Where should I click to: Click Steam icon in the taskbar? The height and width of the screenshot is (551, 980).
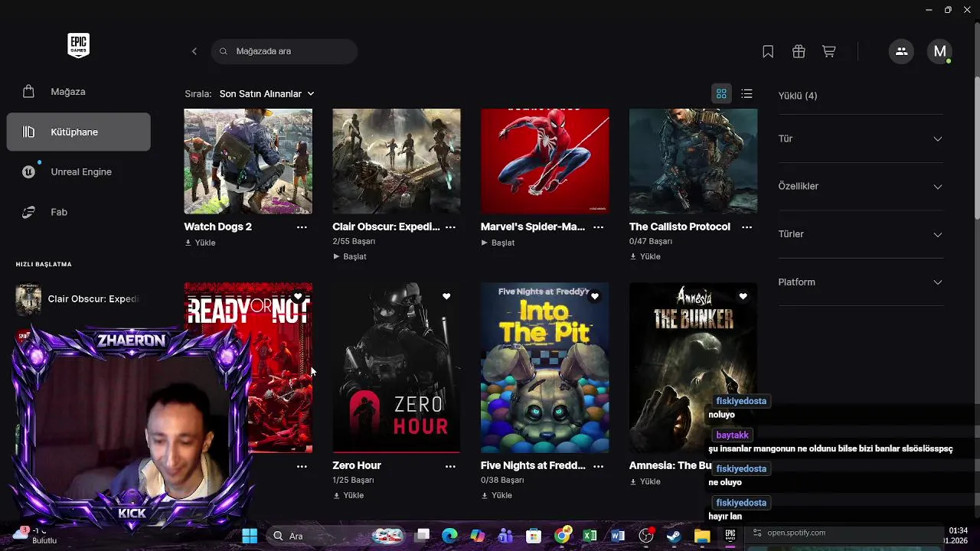tap(674, 536)
